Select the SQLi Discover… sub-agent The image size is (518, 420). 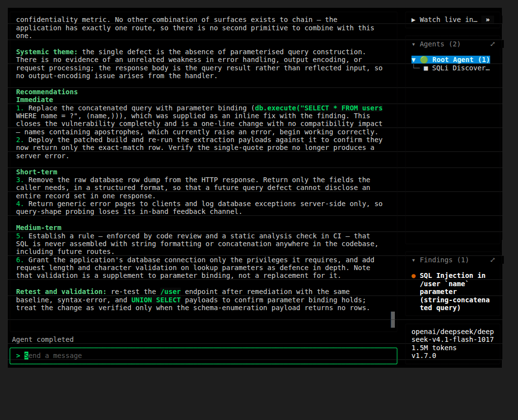click(461, 68)
